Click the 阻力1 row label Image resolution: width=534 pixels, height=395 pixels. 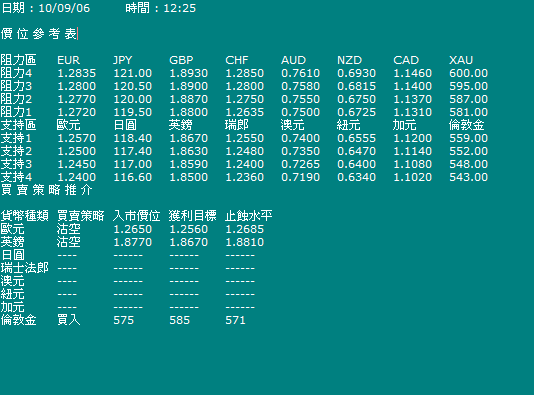16,112
